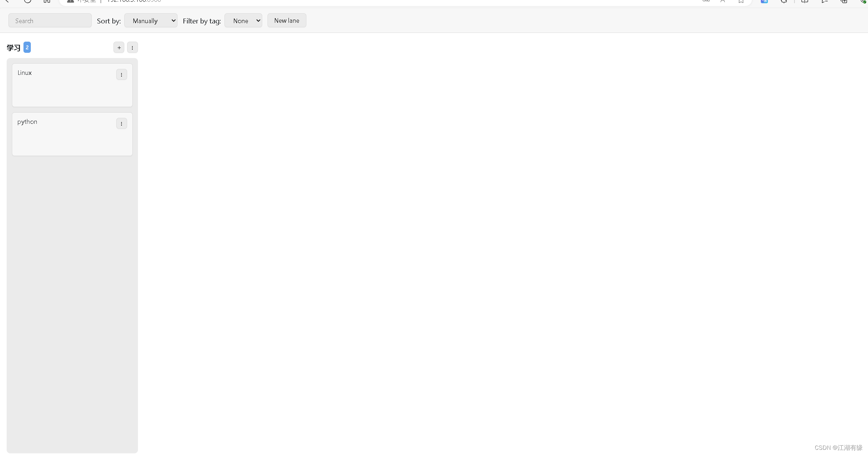Click the not-secure warning icon
This screenshot has width=868, height=454.
[x=70, y=1]
